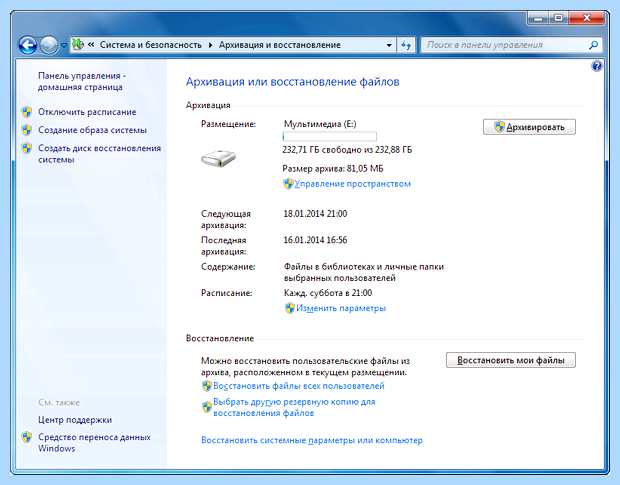This screenshot has width=620, height=485.
Task: Click last backup date "16.01.2014 16:56"
Action: coord(315,240)
